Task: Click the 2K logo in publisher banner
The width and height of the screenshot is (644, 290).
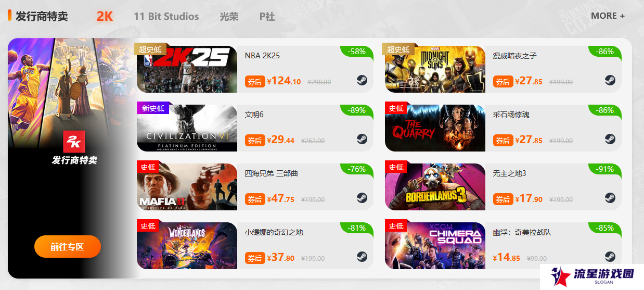Action: [x=74, y=142]
